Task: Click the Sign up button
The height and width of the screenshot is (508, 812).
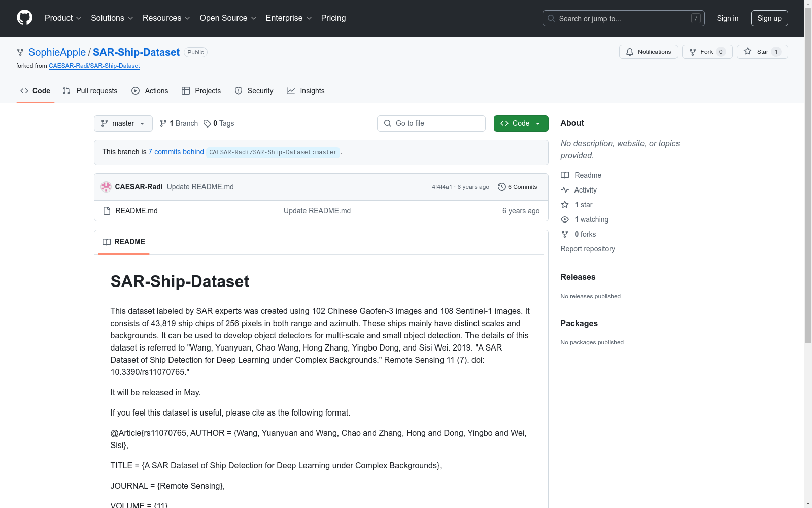Action: tap(769, 18)
